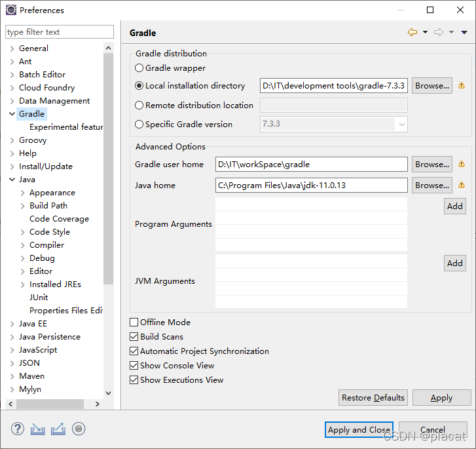Select Batch Editor in preferences tree

(42, 75)
